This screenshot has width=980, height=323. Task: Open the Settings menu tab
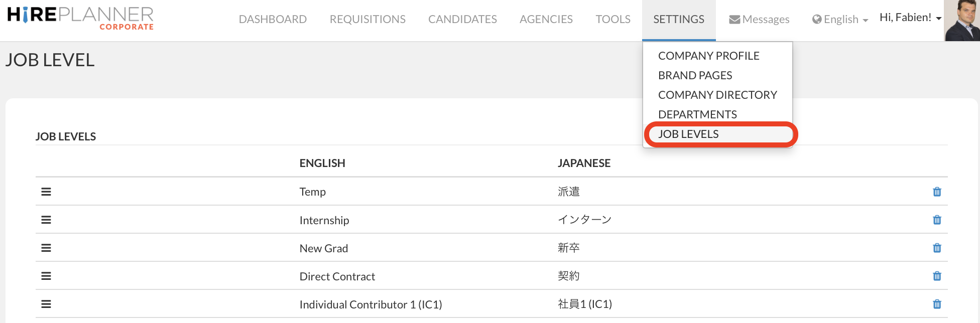point(679,19)
